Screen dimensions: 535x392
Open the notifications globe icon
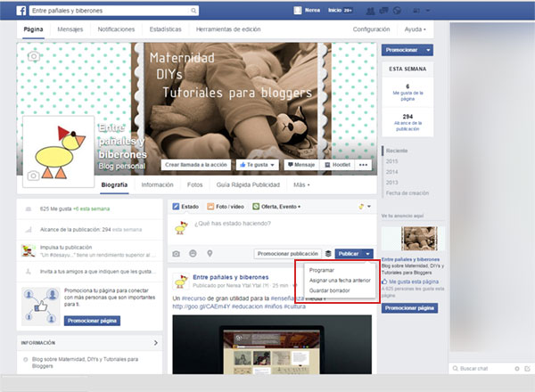397,11
